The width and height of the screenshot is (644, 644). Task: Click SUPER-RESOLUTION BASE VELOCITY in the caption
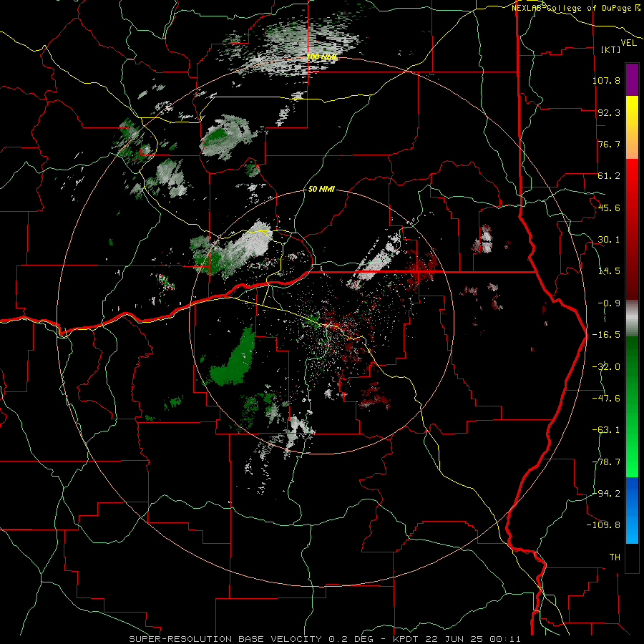[226, 639]
